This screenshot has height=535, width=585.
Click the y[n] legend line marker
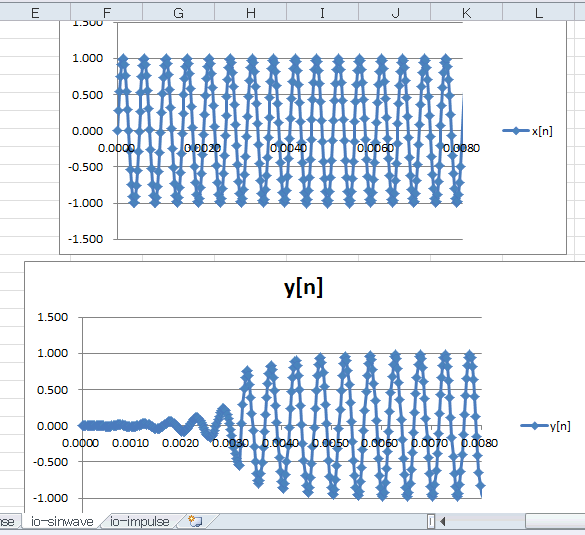(x=534, y=426)
